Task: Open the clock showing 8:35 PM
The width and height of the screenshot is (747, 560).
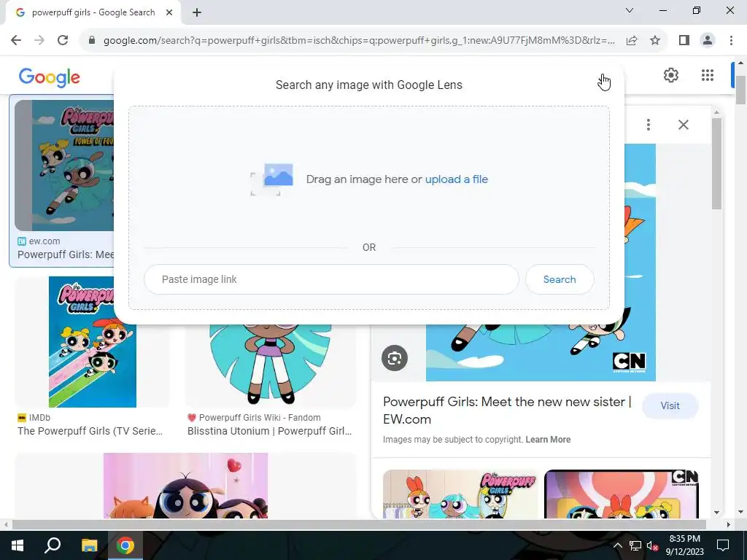Action: coord(684,545)
